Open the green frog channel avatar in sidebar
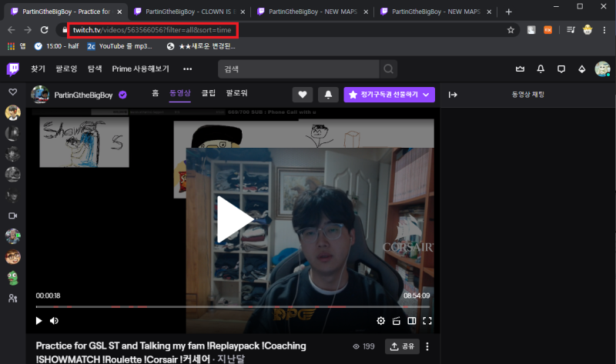 pos(12,278)
